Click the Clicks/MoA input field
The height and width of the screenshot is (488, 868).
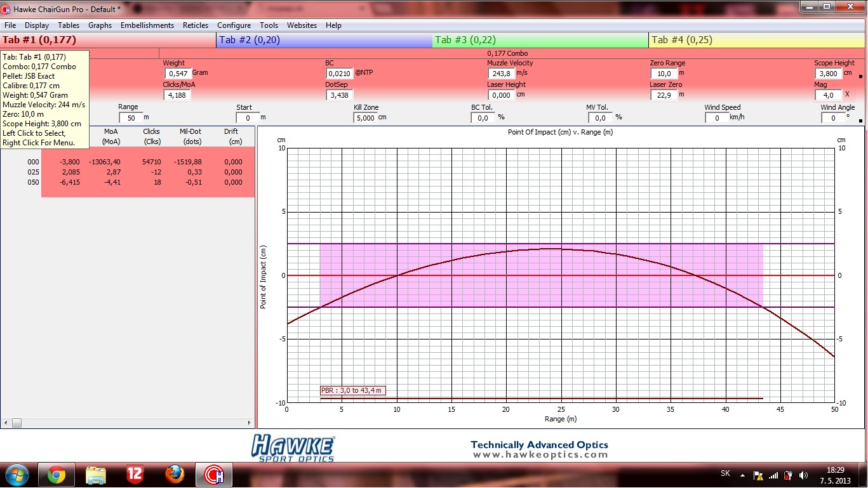pos(177,95)
